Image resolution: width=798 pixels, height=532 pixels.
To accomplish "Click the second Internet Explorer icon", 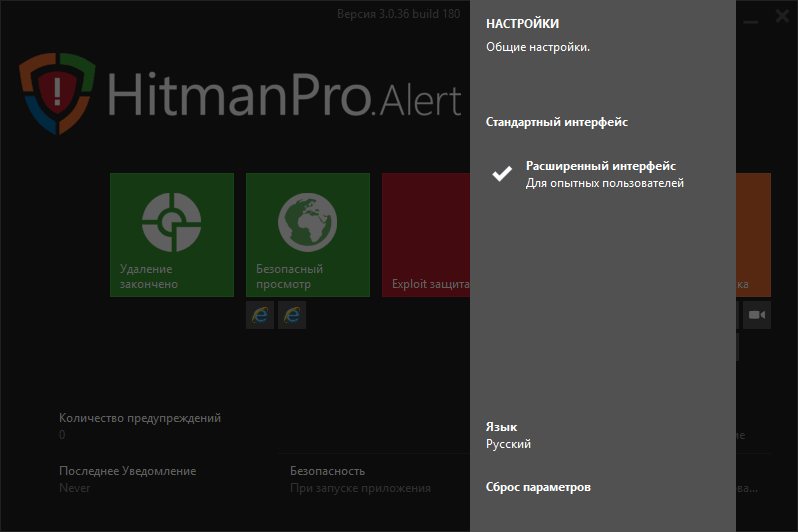I will click(292, 315).
